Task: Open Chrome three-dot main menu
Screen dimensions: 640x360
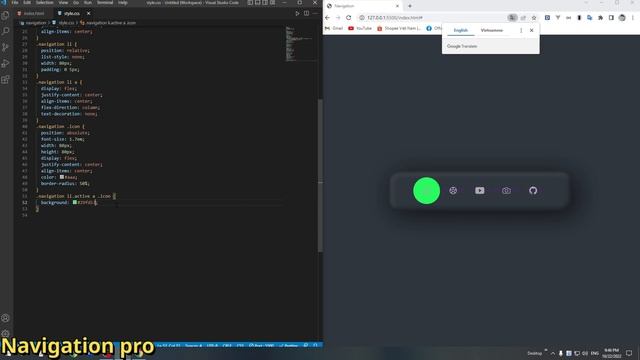Action: [x=633, y=18]
